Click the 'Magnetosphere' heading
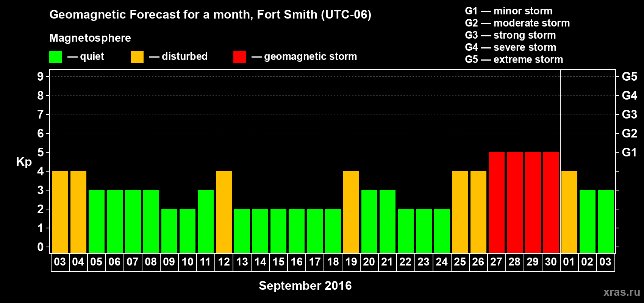The width and height of the screenshot is (644, 303). 90,38
